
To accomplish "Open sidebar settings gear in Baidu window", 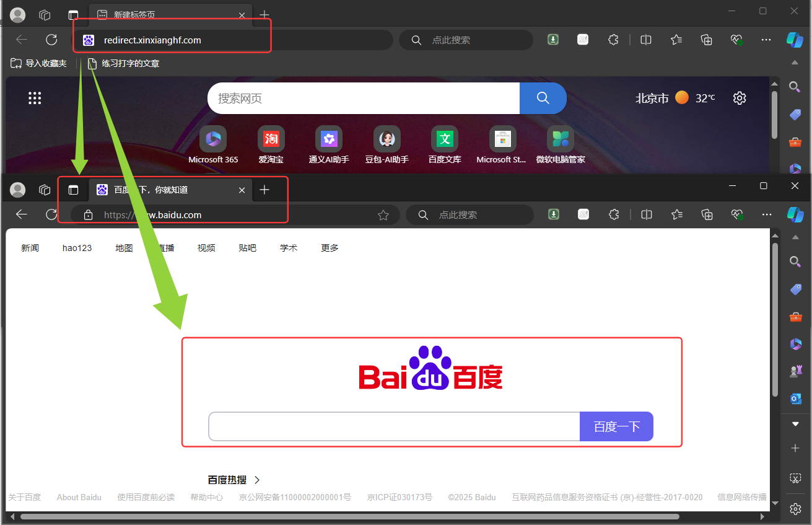I will pyautogui.click(x=795, y=509).
